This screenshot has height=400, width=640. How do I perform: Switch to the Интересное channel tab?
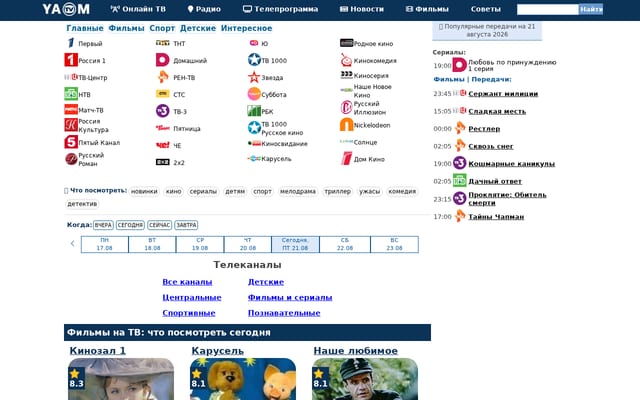tap(247, 28)
